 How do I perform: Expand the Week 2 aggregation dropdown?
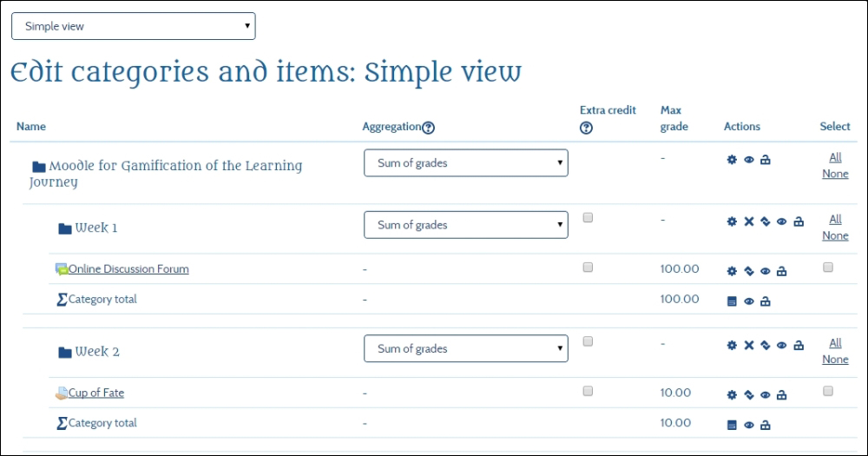[465, 349]
